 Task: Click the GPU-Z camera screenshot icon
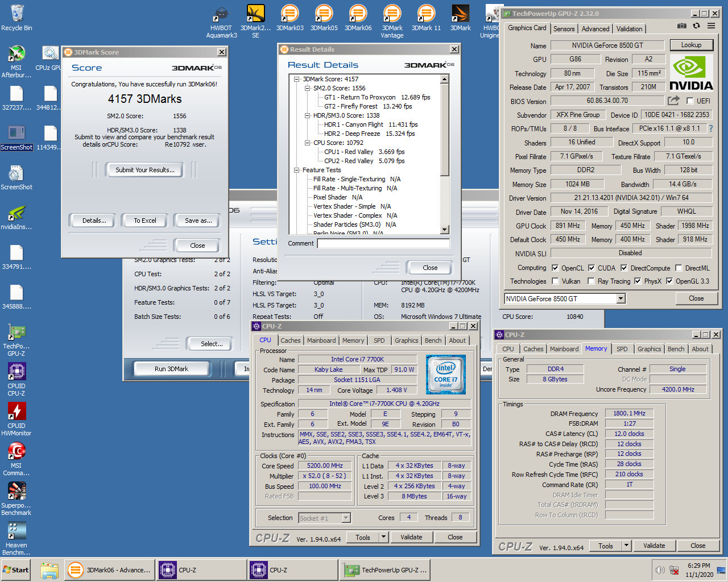682,26
